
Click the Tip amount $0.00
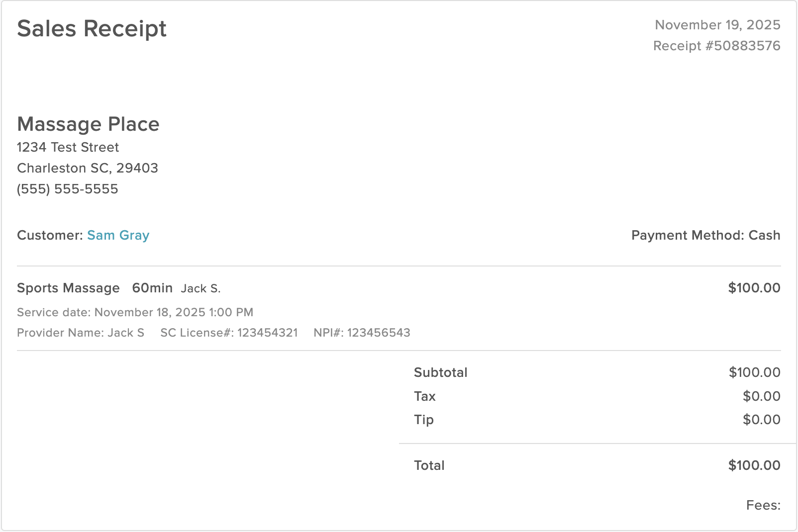coord(761,420)
